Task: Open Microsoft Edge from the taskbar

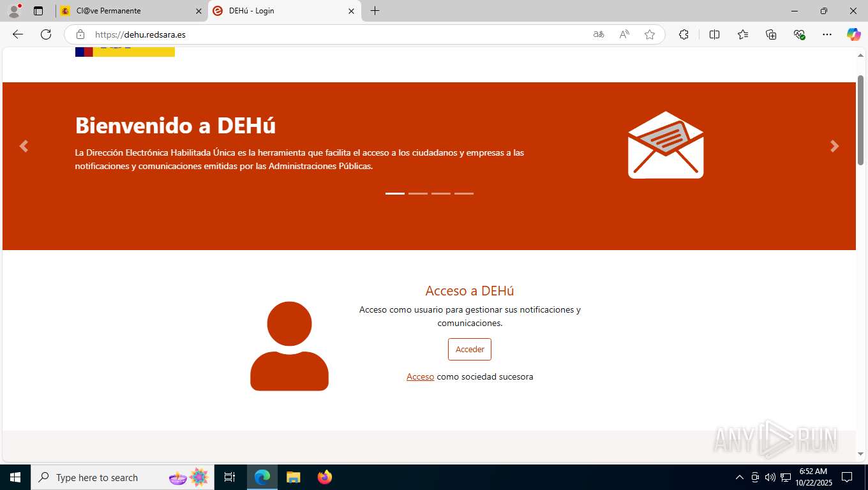Action: [x=262, y=477]
